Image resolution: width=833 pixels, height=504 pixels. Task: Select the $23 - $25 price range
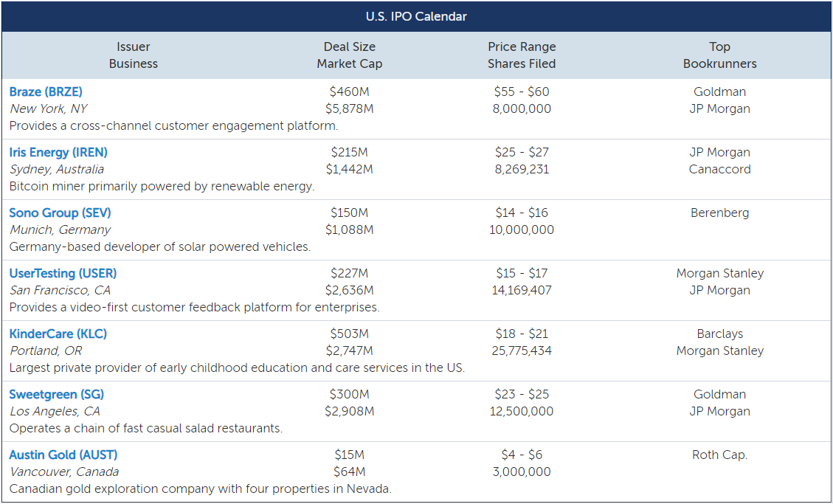point(522,395)
